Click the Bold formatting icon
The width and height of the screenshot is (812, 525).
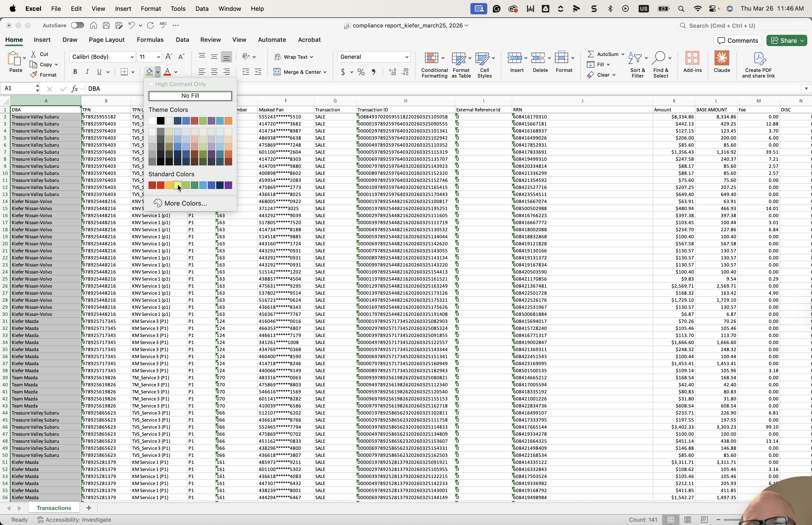[x=75, y=72]
